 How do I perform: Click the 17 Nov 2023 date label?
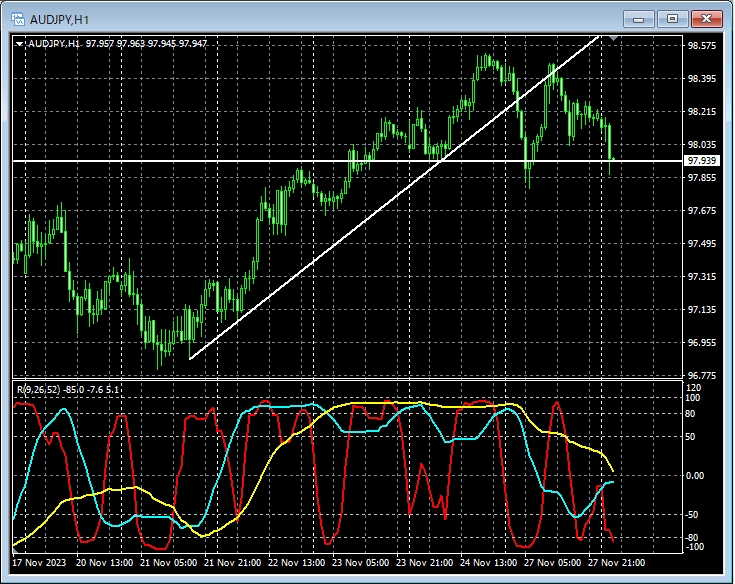click(x=43, y=562)
